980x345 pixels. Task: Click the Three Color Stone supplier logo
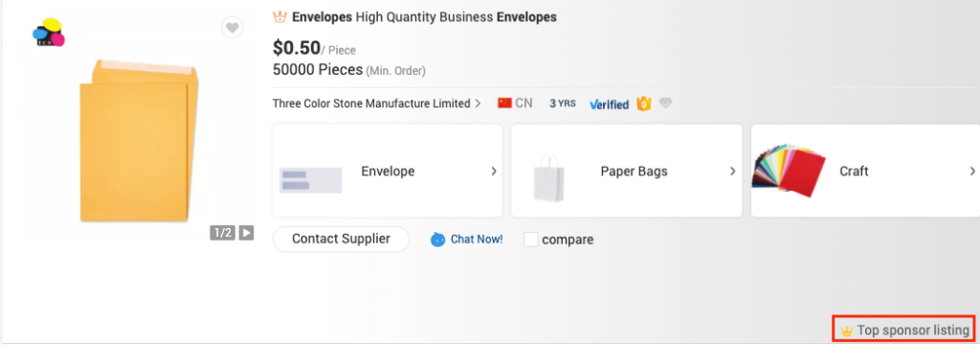point(49,33)
